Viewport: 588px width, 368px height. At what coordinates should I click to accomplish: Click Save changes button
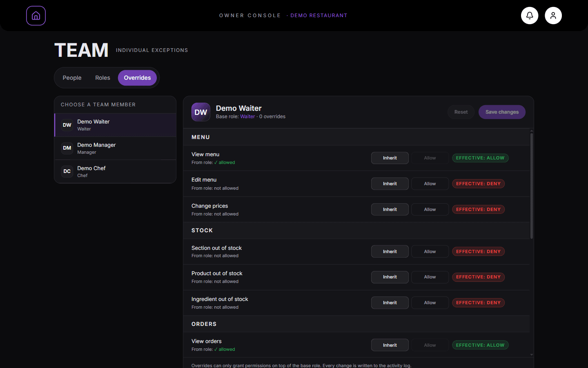[502, 112]
